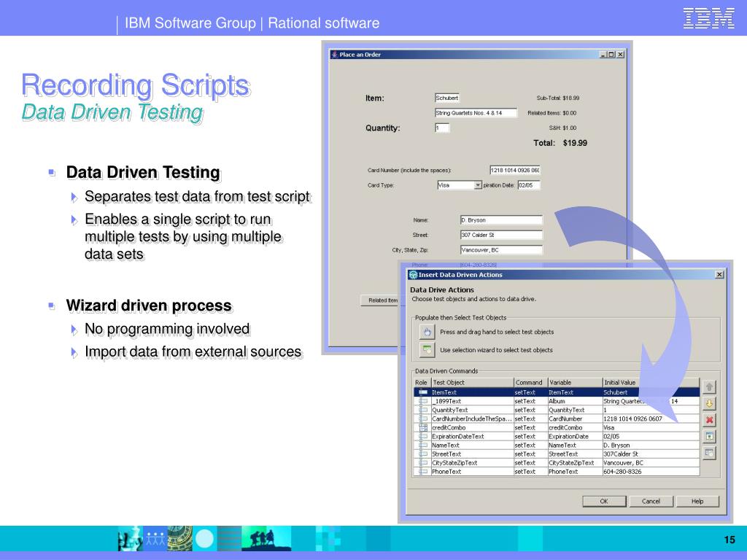The image size is (747, 560).
Task: Click the creditCombo row role icon
Action: pyautogui.click(x=422, y=427)
